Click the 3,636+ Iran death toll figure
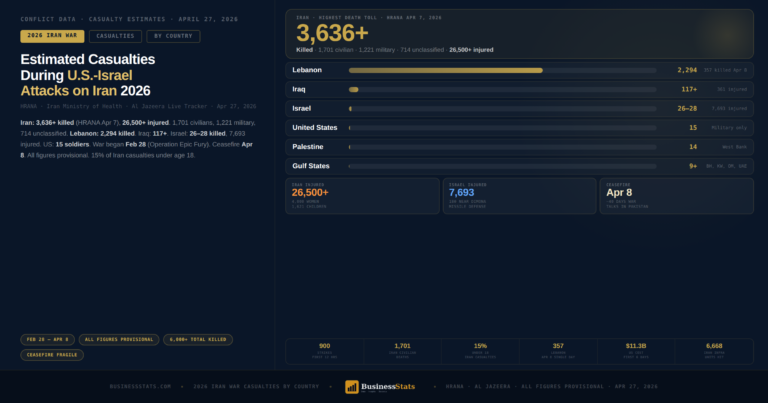 click(x=332, y=33)
